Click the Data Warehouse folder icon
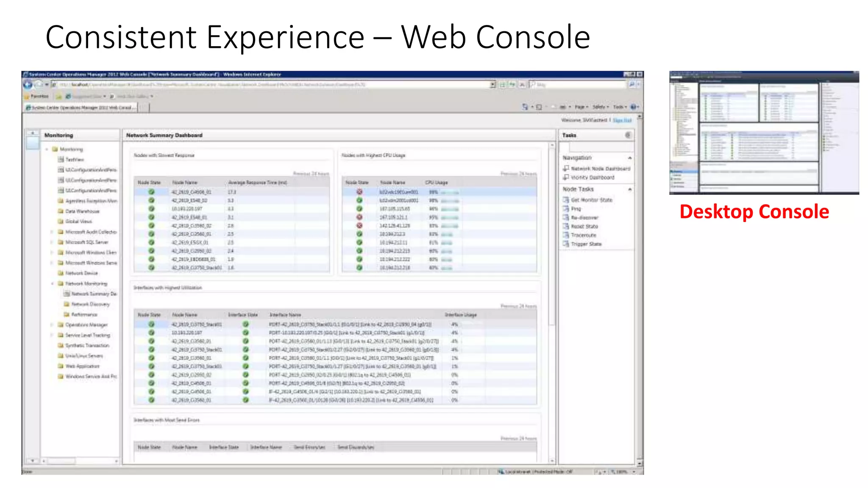 [x=61, y=211]
